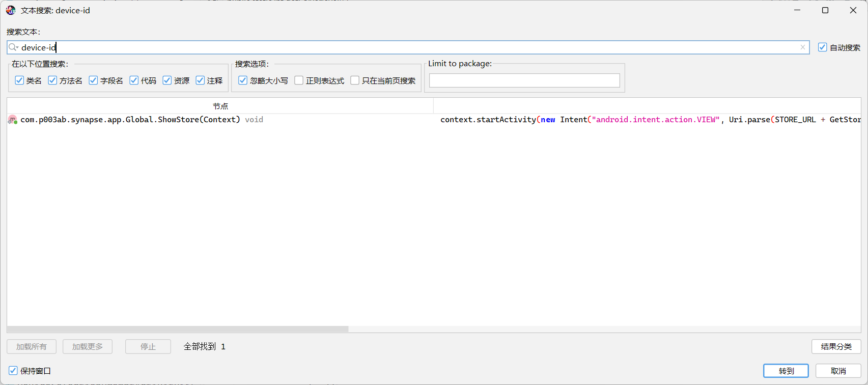Click the 节点 column header
This screenshot has width=868, height=385.
tap(220, 106)
